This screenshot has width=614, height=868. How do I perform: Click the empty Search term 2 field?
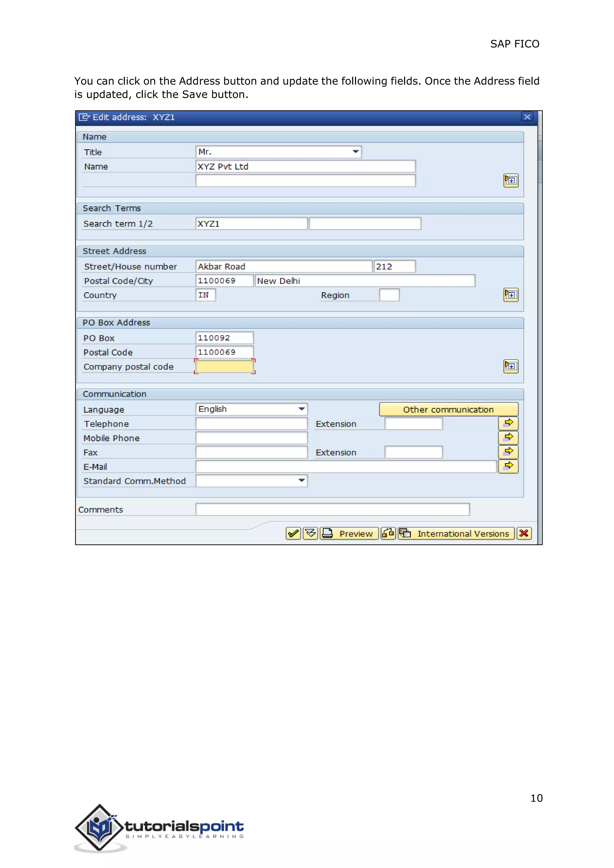click(x=365, y=223)
